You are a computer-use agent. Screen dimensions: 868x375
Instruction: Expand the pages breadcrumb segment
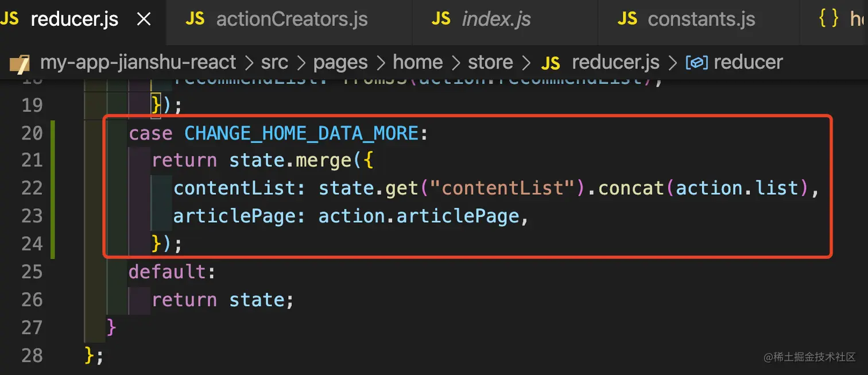pyautogui.click(x=340, y=62)
